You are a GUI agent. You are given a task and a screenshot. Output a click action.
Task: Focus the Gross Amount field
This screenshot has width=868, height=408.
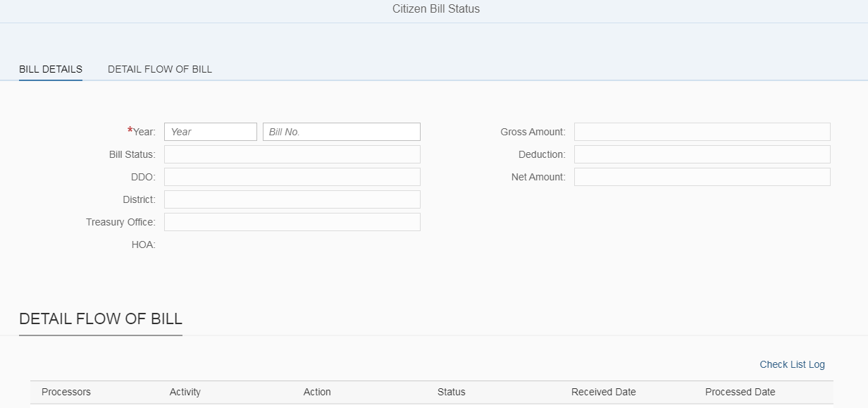click(702, 132)
